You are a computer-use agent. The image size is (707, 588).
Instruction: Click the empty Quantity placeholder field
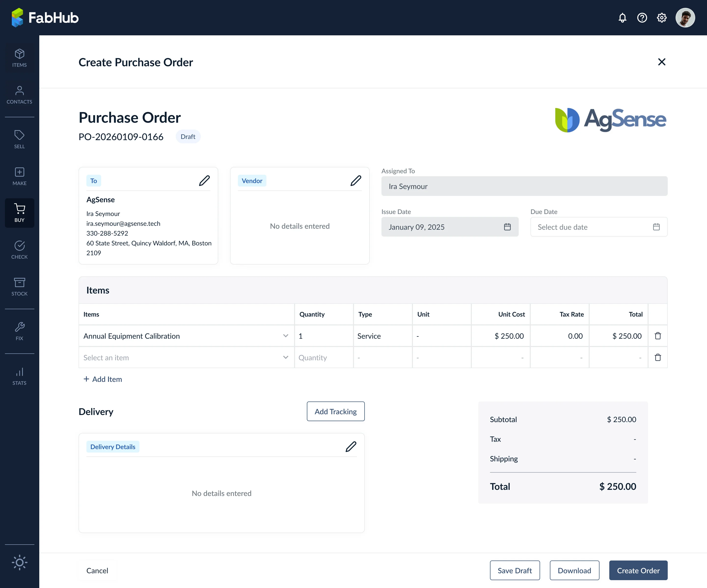click(324, 358)
